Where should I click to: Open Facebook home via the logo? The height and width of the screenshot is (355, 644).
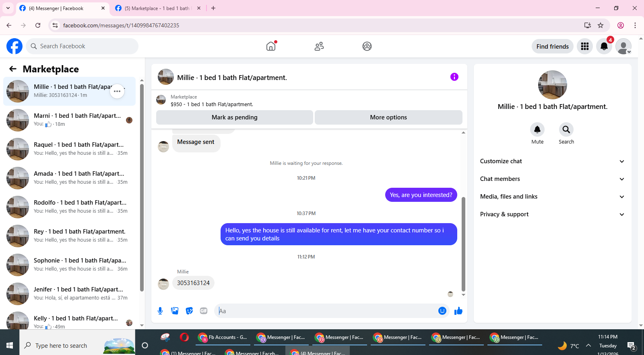[14, 46]
